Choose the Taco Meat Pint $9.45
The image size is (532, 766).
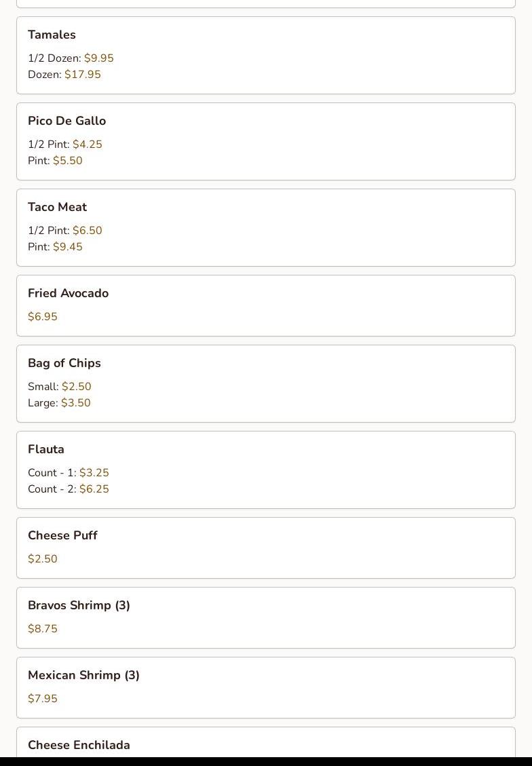55,247
